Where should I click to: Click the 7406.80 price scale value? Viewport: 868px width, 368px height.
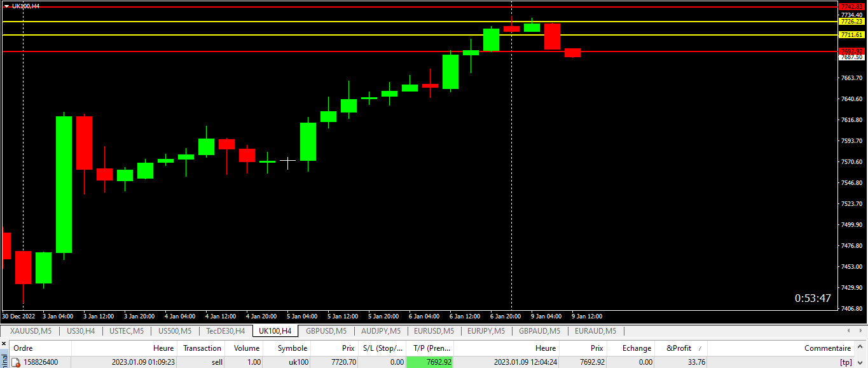coord(851,308)
